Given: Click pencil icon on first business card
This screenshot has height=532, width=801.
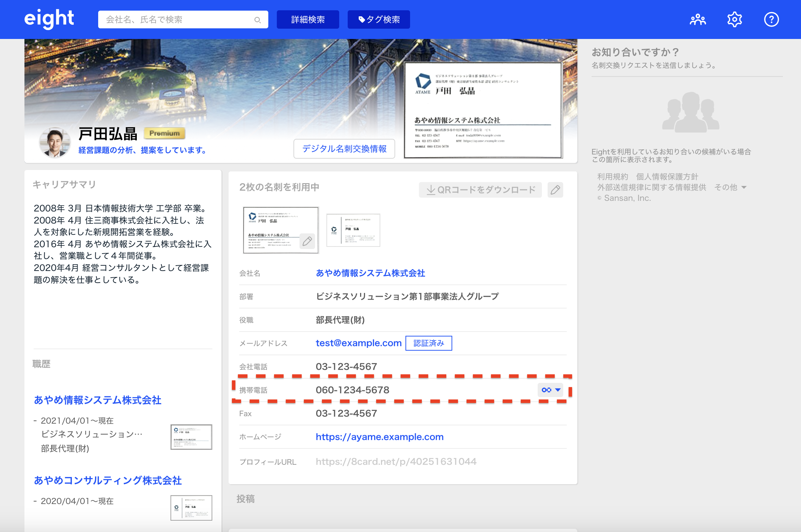Looking at the screenshot, I should click(x=307, y=241).
